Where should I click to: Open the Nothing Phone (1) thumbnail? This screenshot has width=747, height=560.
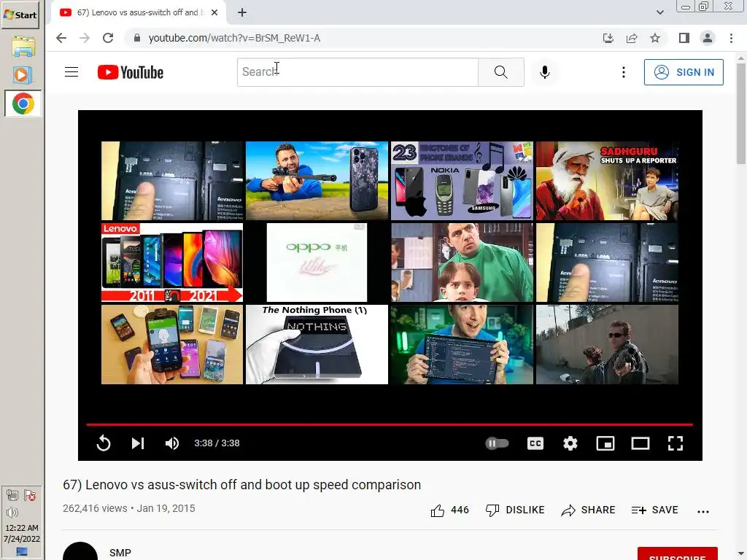317,344
